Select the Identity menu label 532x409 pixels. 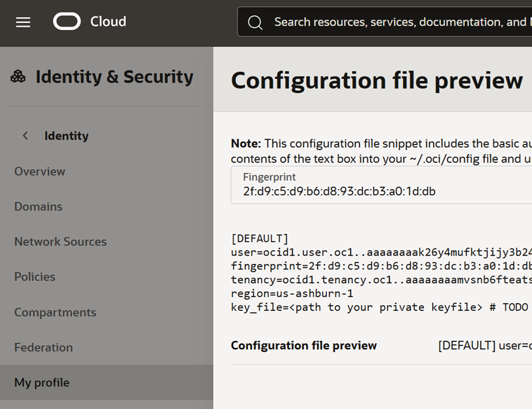66,135
